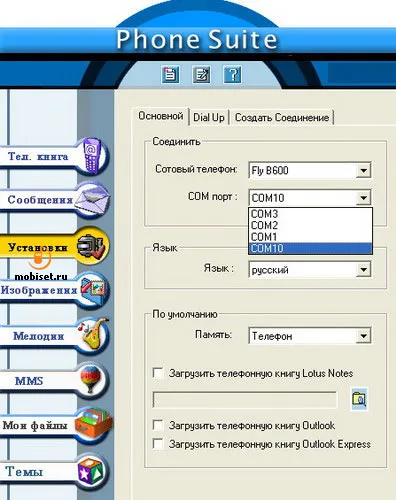Enable Загрузить телефонную книгу Outlook Express checkbox

pos(158,444)
